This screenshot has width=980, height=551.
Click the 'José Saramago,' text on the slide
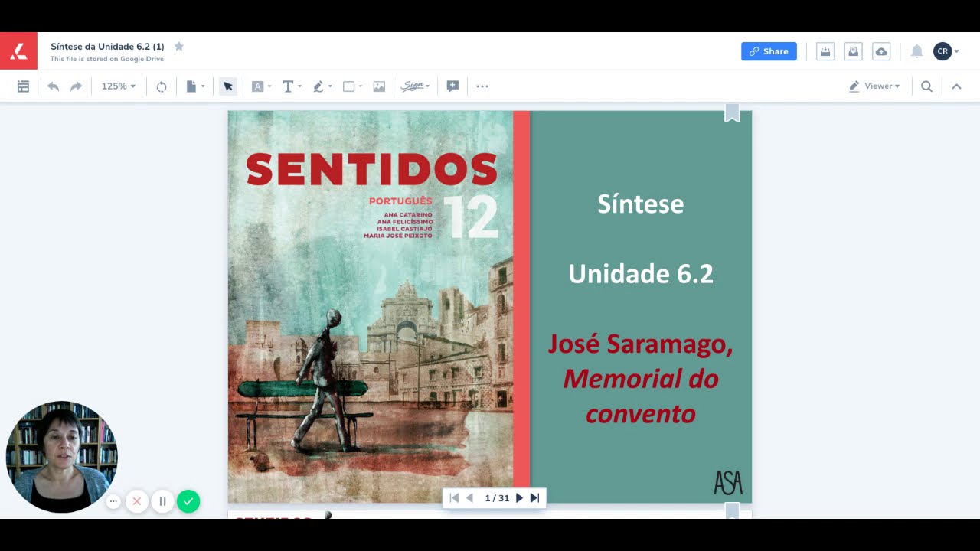641,344
